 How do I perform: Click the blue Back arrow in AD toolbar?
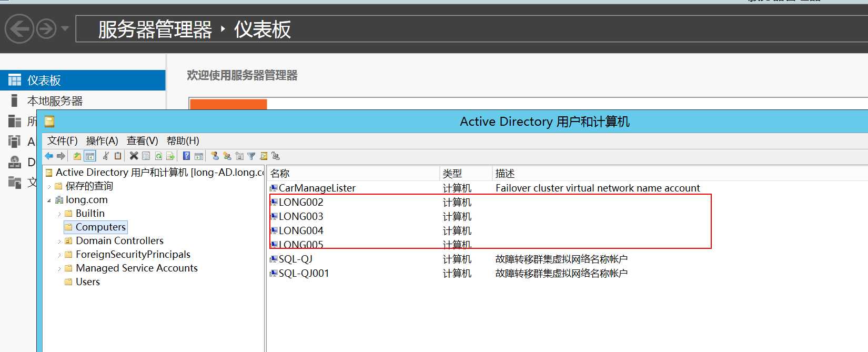click(x=49, y=156)
